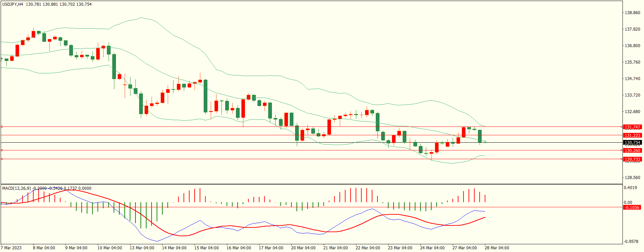The image size is (644, 252).
Task: Click the 0.00 MACD scale label
Action: 628,203
